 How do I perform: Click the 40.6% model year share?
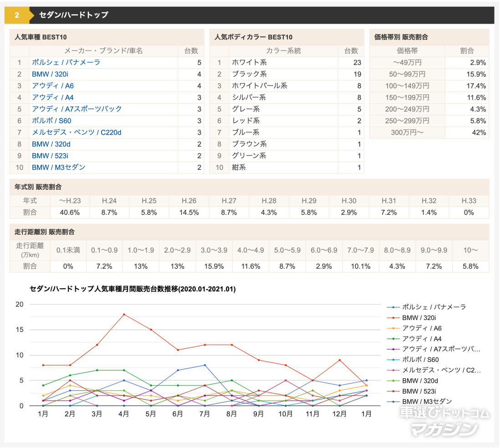[70, 212]
